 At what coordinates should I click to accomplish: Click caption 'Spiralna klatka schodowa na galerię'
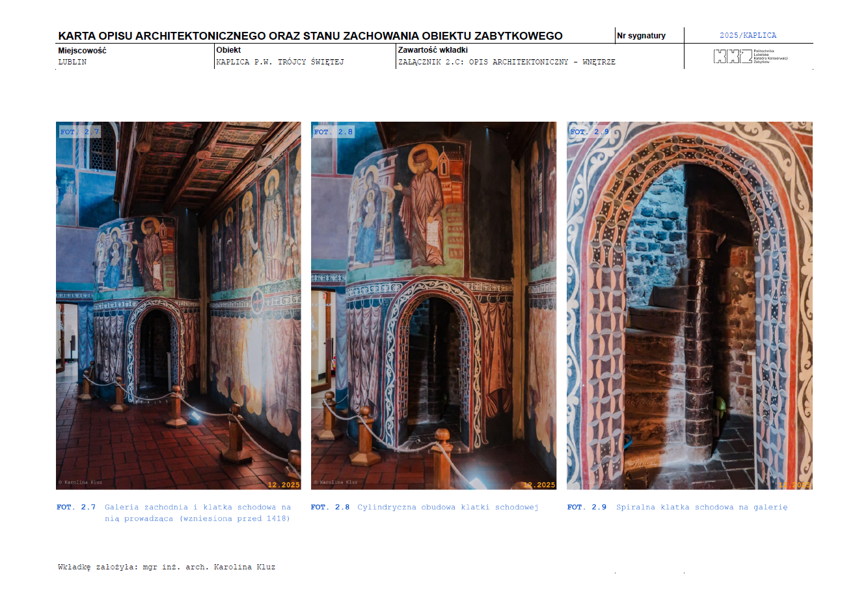pyautogui.click(x=702, y=507)
